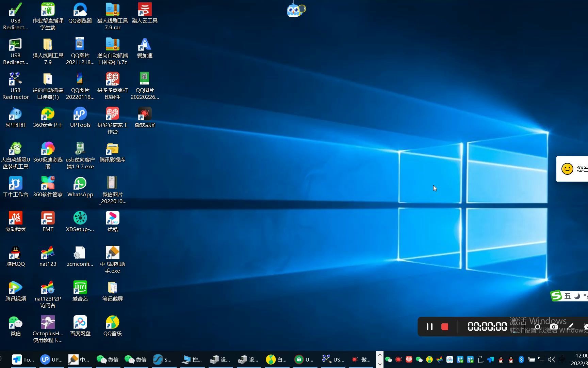
Task: Open the 腾讯影视库 folder icon
Action: coord(112,152)
